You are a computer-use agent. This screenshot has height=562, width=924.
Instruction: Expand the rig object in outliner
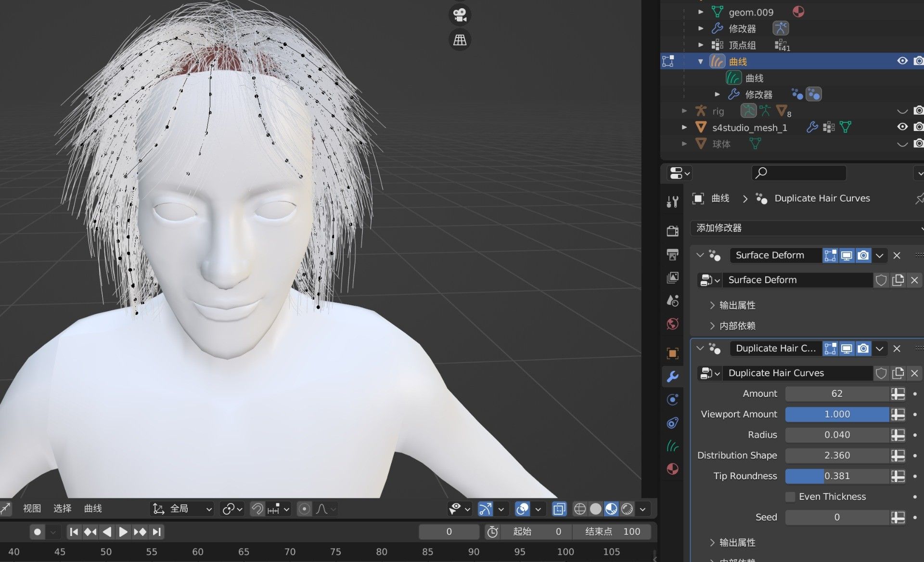coord(684,111)
